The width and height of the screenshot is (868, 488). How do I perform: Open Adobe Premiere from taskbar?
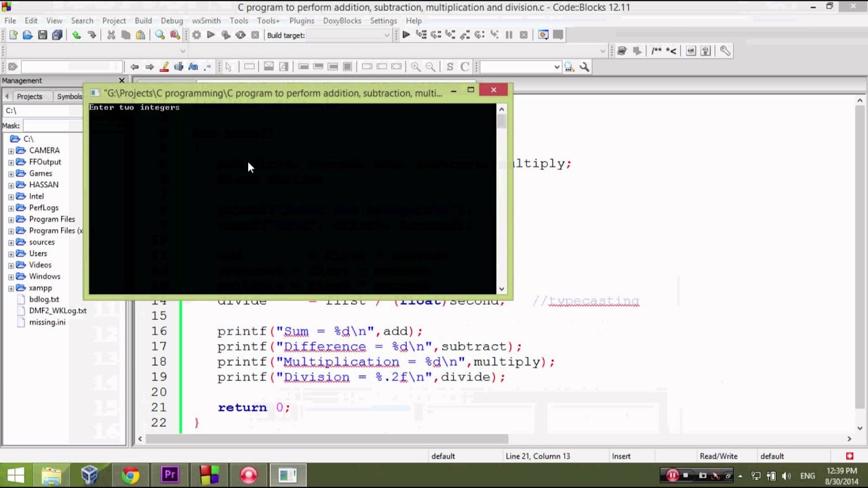(169, 475)
